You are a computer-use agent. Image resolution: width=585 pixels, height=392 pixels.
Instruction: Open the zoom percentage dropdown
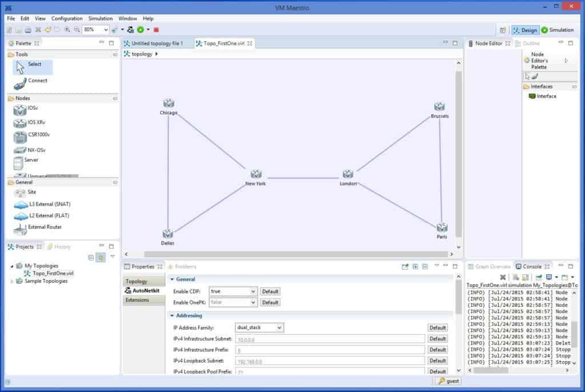coord(105,30)
